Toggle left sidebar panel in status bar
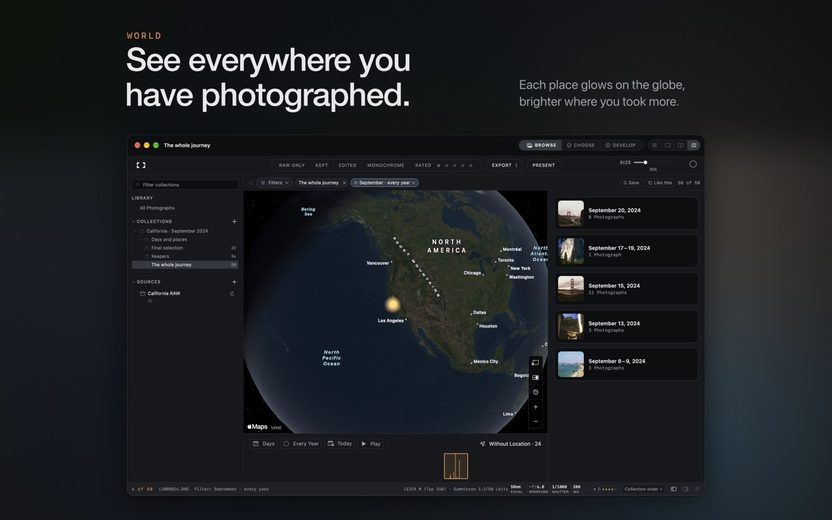The width and height of the screenshot is (832, 520). pos(673,489)
